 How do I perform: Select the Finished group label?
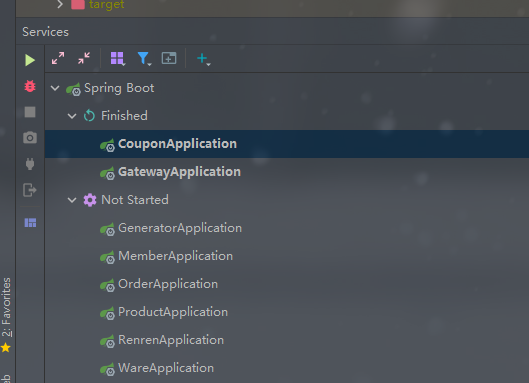click(124, 116)
